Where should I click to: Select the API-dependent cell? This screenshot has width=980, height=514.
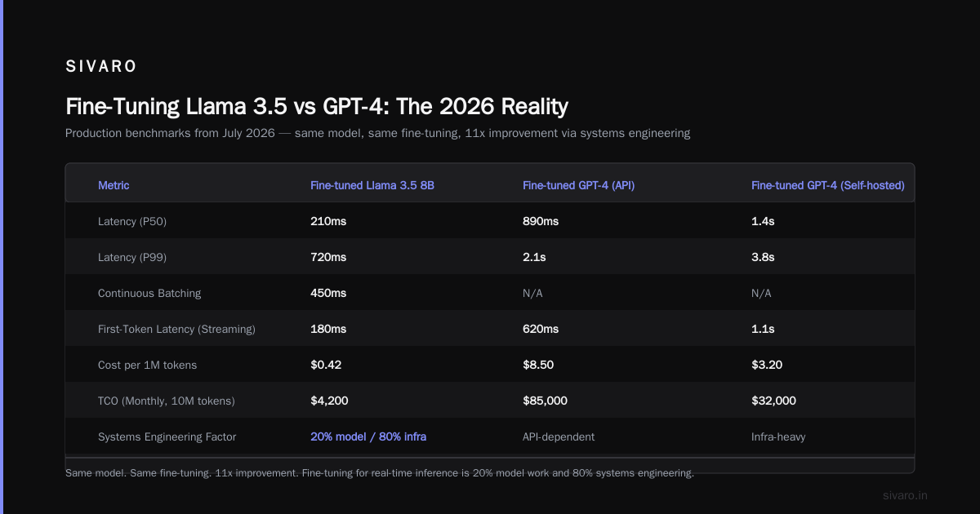[x=559, y=436]
